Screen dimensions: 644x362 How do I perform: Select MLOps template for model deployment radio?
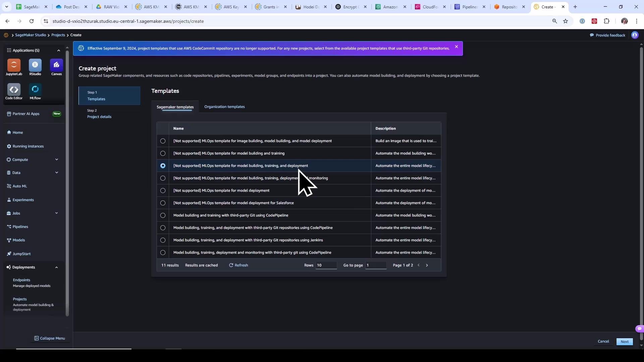(x=163, y=190)
